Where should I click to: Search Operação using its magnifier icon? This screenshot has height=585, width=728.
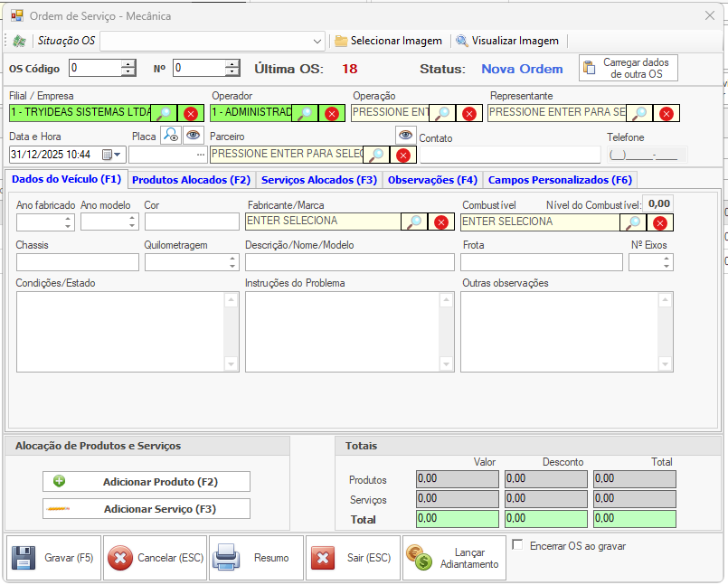(x=442, y=113)
